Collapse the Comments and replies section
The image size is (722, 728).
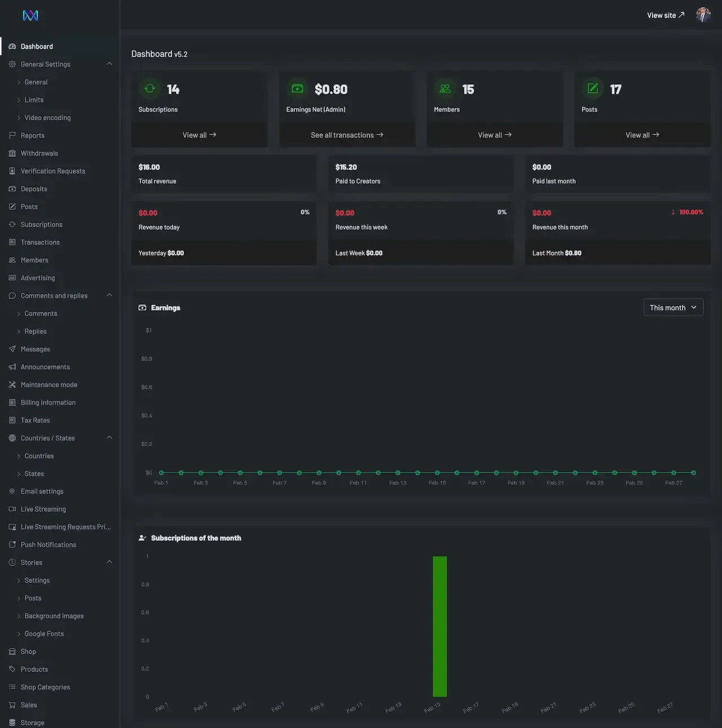[x=109, y=295]
